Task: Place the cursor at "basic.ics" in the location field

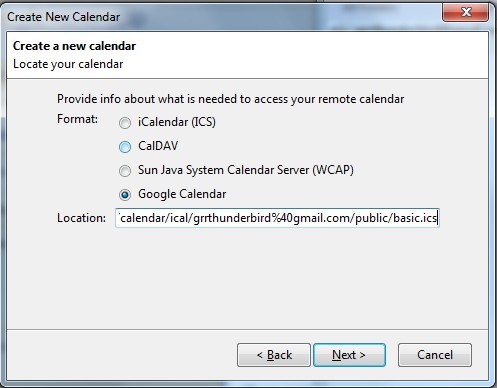Action: (x=415, y=218)
